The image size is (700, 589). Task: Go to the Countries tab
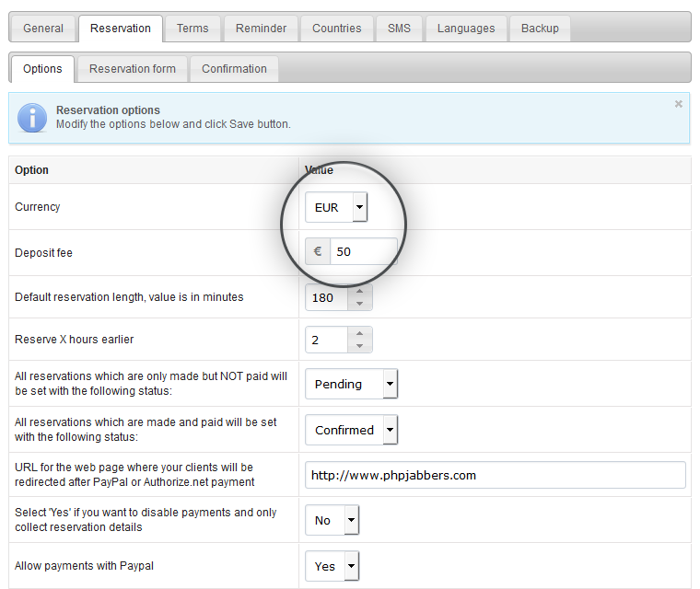coord(336,29)
